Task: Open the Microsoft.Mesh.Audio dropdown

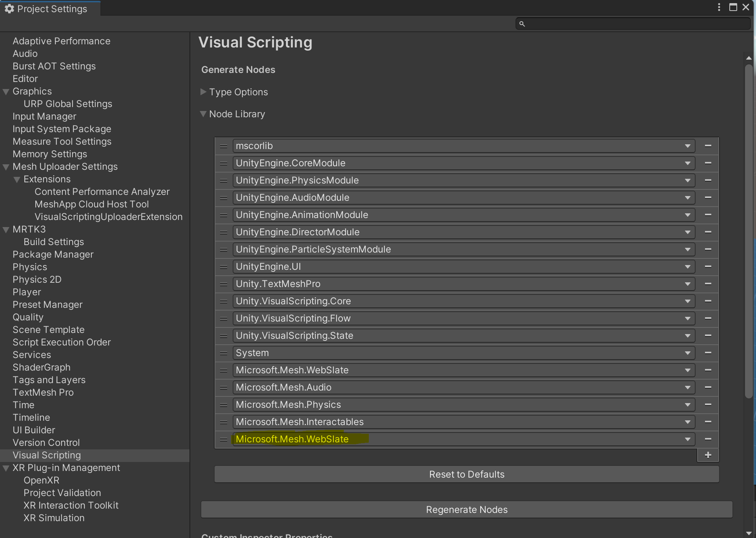Action: tap(689, 387)
